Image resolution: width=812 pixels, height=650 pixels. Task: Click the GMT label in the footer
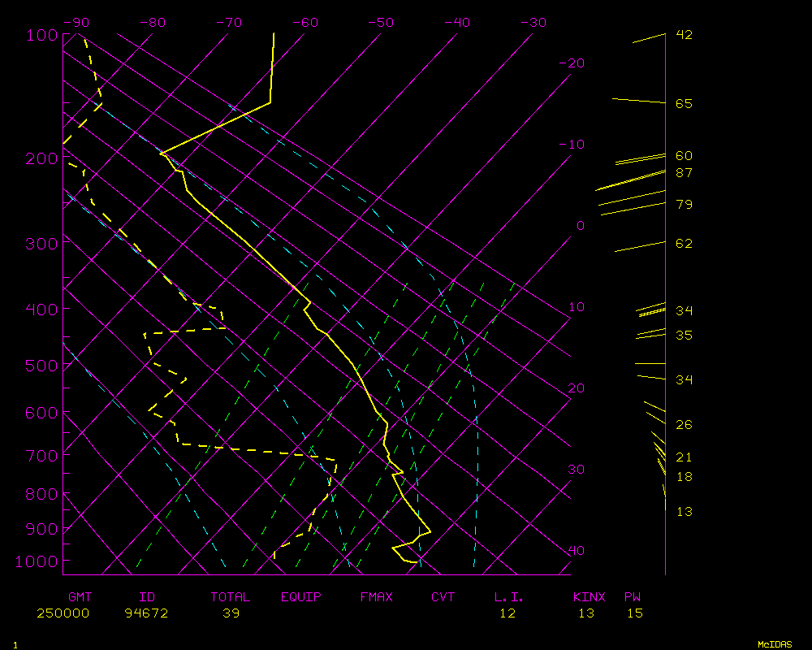click(x=80, y=597)
